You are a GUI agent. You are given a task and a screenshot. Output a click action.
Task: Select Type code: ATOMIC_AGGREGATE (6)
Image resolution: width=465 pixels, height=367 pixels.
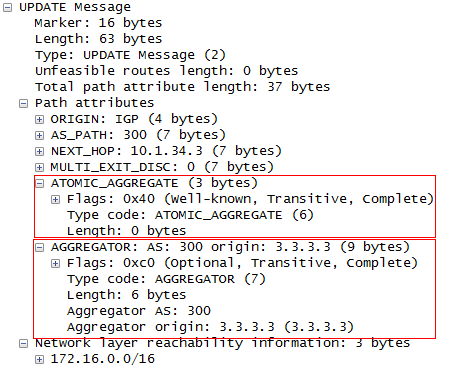pos(190,215)
